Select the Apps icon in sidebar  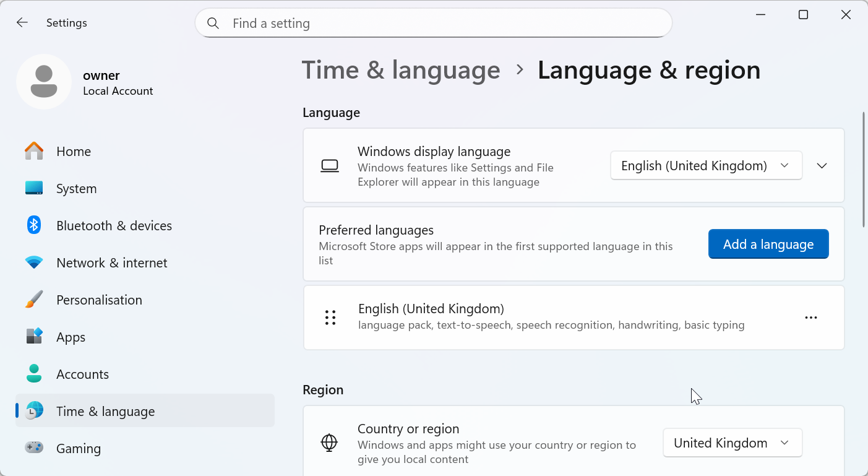tap(34, 337)
